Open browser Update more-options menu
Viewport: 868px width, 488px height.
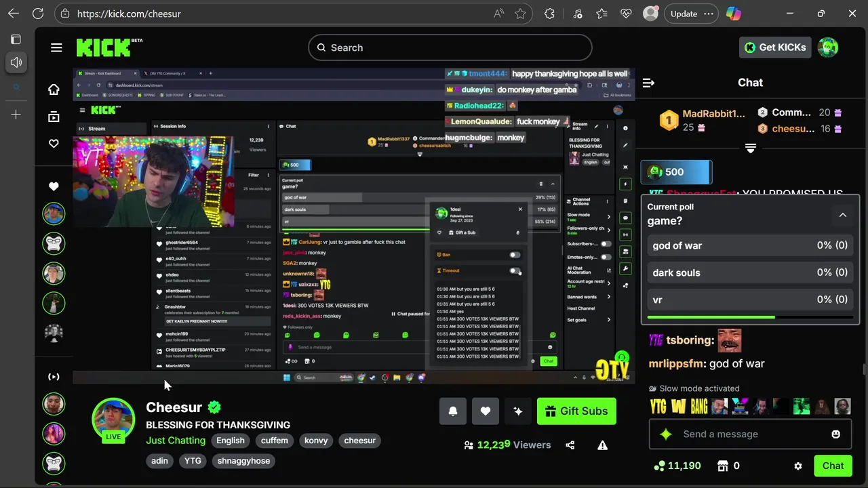pyautogui.click(x=709, y=14)
